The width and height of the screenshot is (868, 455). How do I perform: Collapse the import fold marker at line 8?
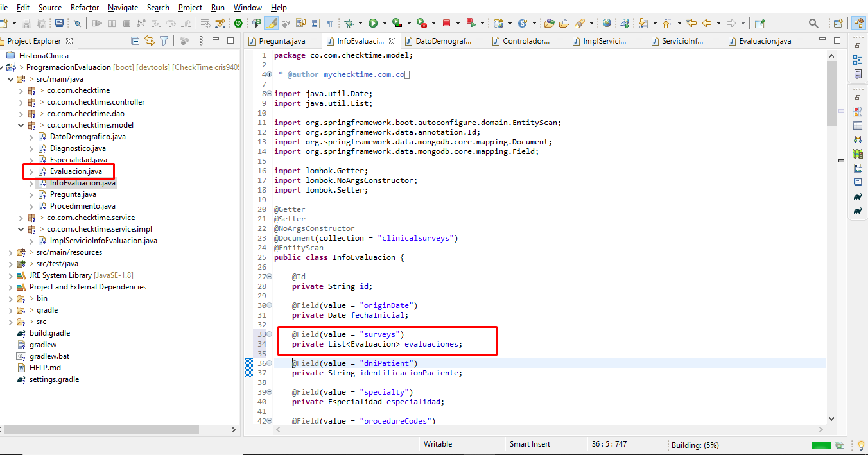(268, 94)
